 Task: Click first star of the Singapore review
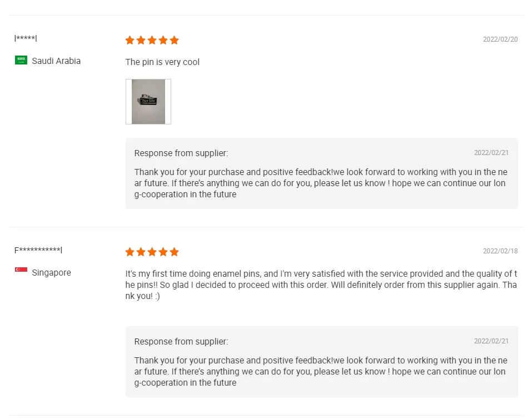[x=130, y=252]
